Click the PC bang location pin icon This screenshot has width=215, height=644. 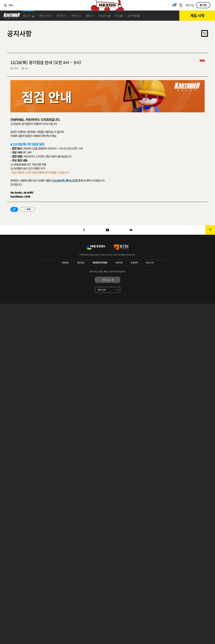tap(181, 5)
